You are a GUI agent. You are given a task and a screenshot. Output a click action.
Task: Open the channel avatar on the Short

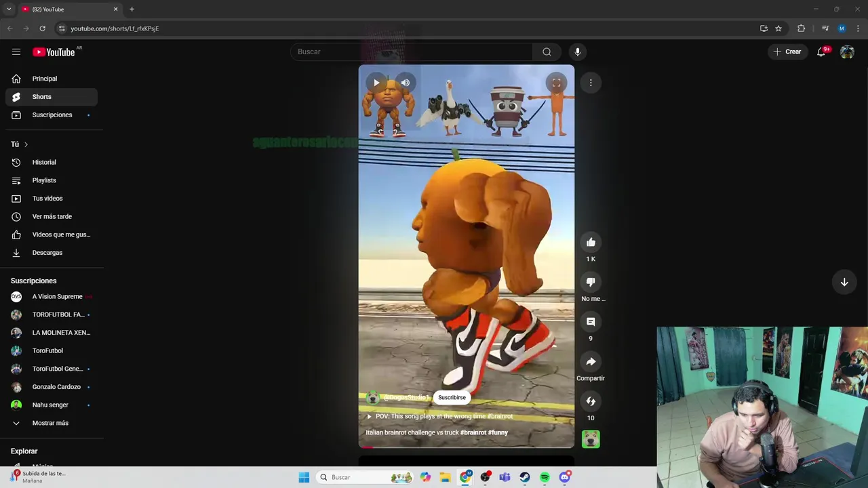click(x=372, y=398)
